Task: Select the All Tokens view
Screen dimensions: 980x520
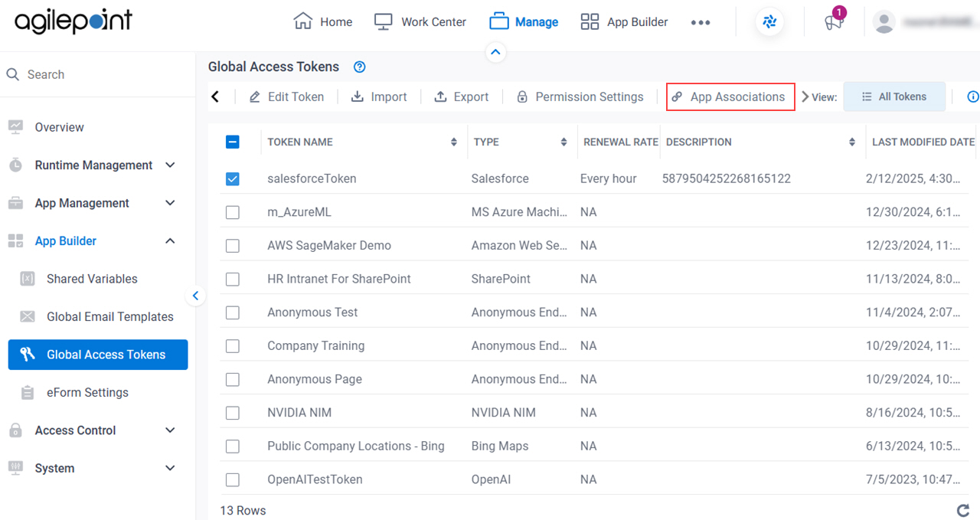Action: click(894, 96)
